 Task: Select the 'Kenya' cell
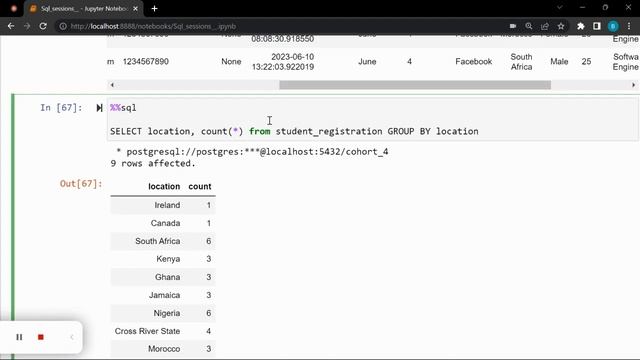[x=168, y=259]
